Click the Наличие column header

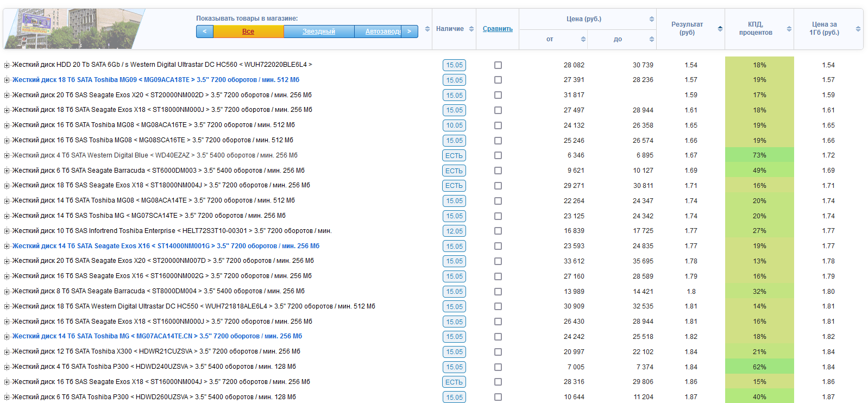tap(450, 29)
